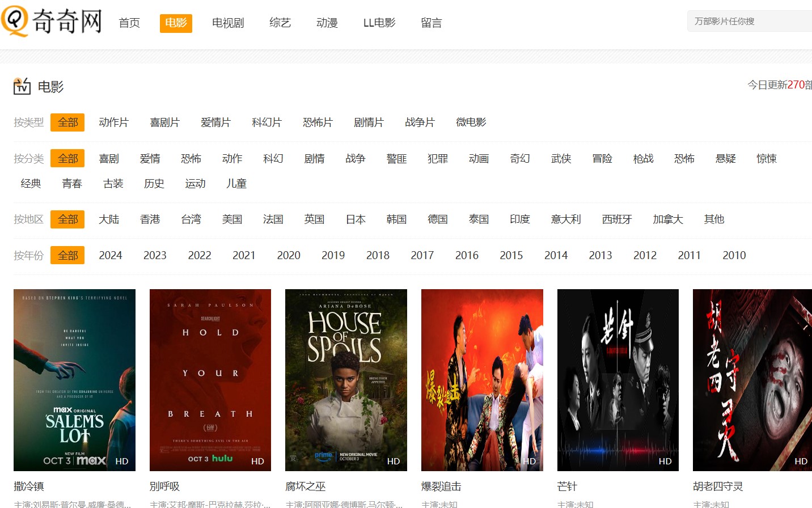Go to the 综艺 tab
Screen dimensions: 812x508
[280, 23]
